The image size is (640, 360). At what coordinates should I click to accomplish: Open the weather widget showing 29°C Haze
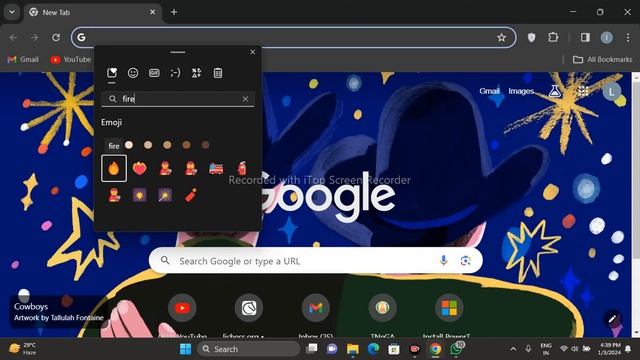[24, 349]
